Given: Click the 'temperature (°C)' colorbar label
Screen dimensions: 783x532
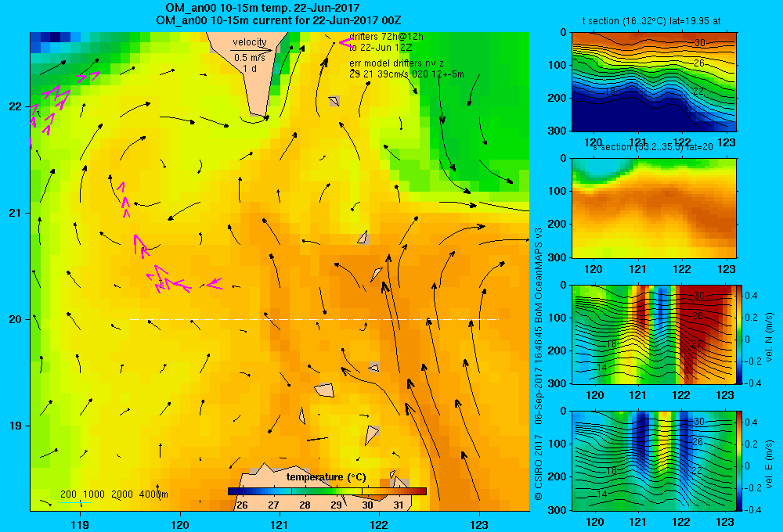Looking at the screenshot, I should pos(326,477).
